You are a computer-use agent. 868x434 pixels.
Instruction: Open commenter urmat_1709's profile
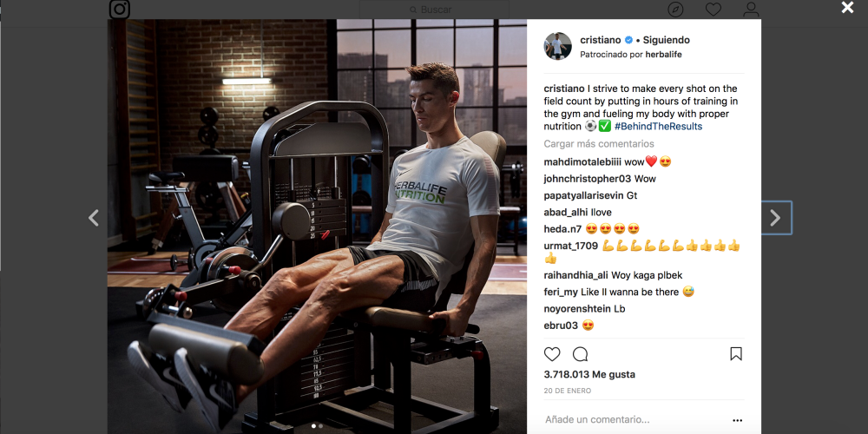[x=571, y=246]
